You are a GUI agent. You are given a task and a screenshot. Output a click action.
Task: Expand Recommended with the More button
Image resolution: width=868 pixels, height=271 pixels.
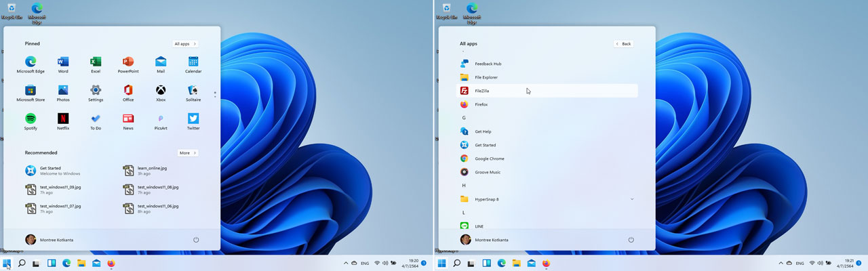[187, 153]
